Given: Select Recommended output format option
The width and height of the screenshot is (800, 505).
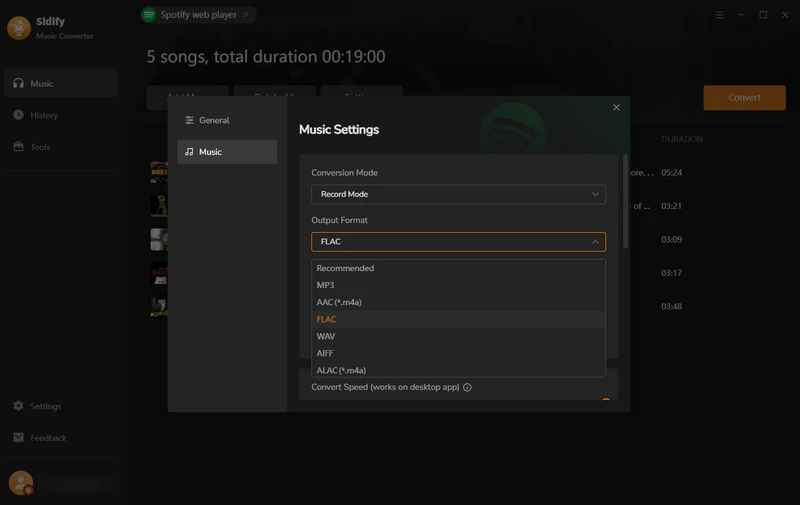Looking at the screenshot, I should tap(458, 268).
